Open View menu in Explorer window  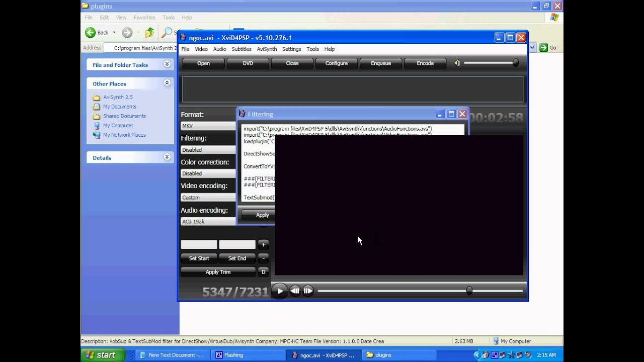click(x=121, y=18)
